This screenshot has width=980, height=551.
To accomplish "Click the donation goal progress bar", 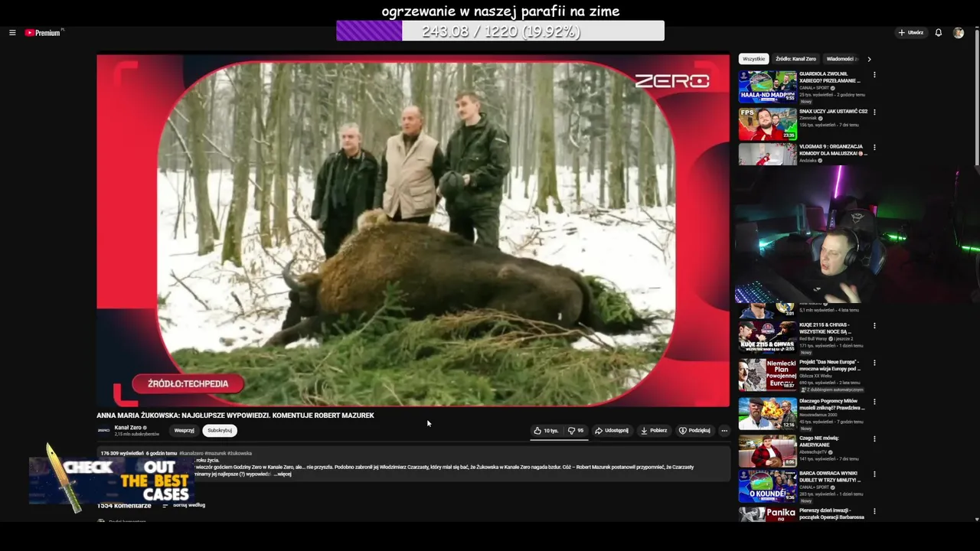I will 500,31.
